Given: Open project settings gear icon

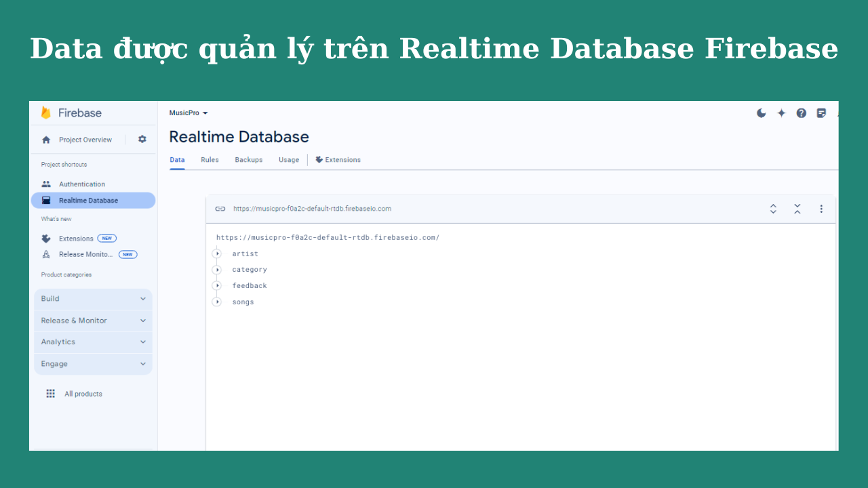Looking at the screenshot, I should [142, 139].
